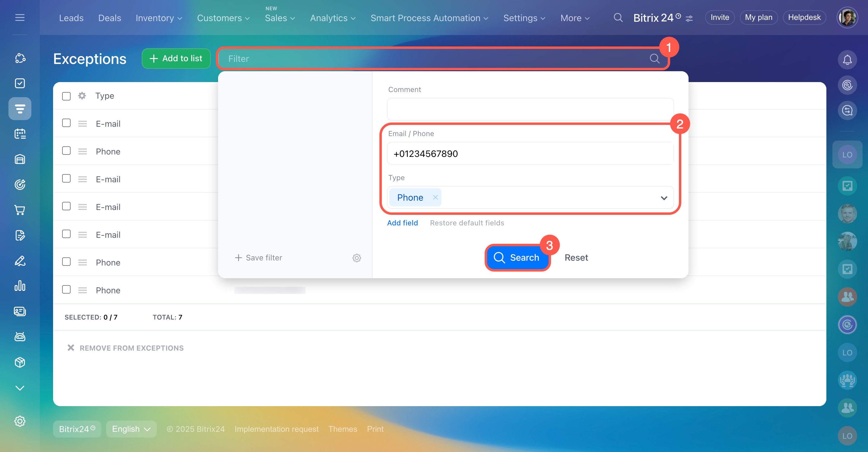Open the English language selector
The width and height of the screenshot is (868, 452).
coord(131,429)
